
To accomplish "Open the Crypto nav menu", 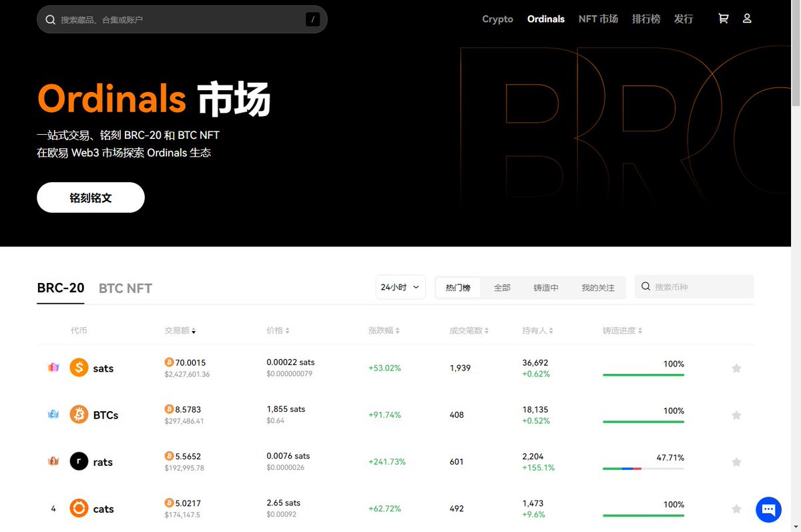I will pos(497,19).
